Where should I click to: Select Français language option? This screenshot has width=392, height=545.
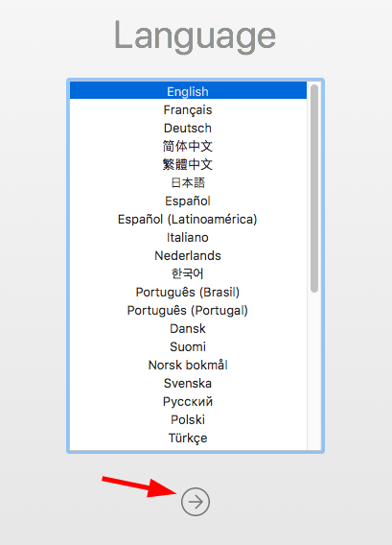tap(188, 109)
